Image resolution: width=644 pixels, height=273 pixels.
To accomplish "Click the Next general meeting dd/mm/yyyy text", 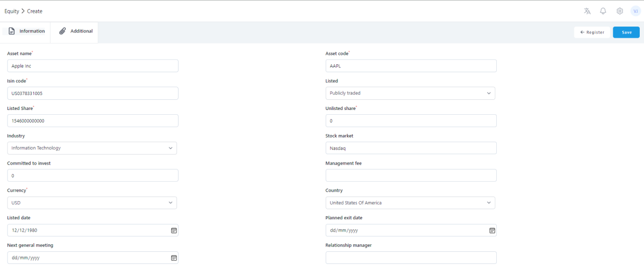I will coord(26,258).
